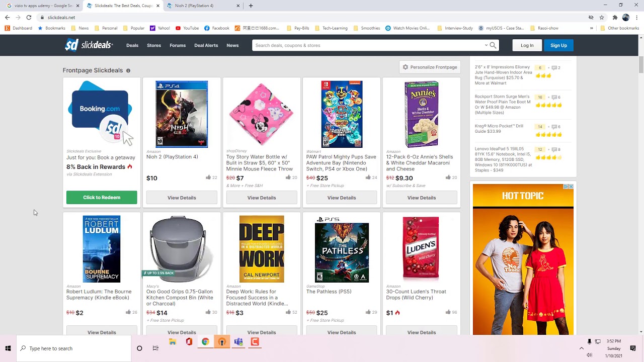Open Chrome extensions puzzle icon
This screenshot has width=644, height=362.
615,17
